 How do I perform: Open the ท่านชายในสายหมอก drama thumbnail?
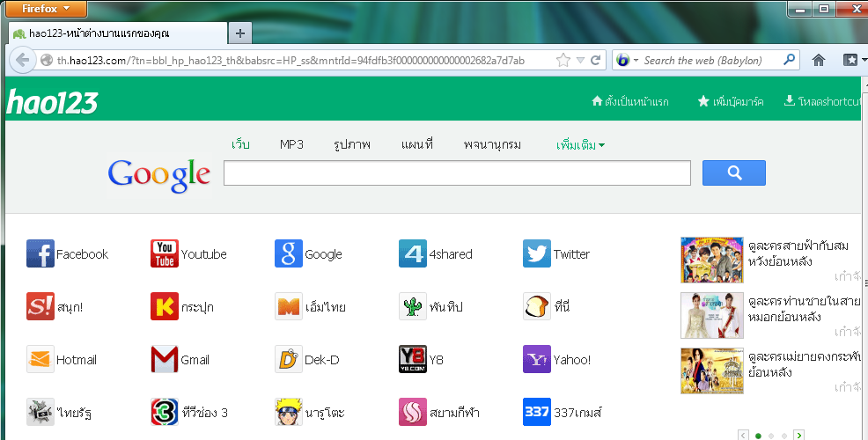pos(711,315)
